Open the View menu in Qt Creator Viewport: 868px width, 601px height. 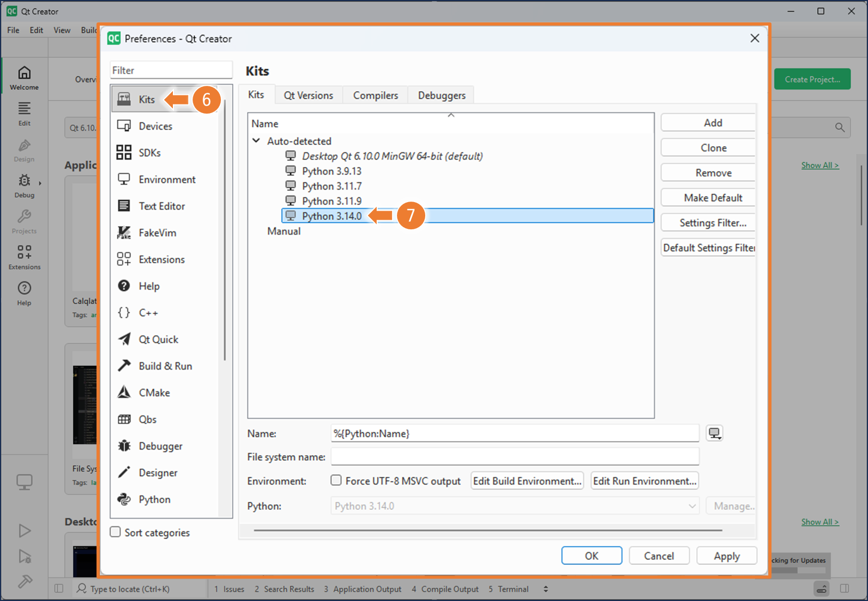[x=62, y=30]
